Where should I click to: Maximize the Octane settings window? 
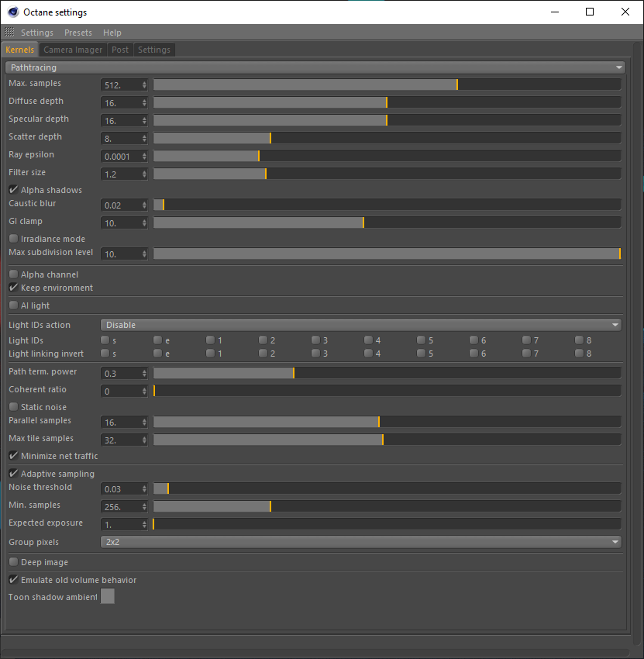point(590,12)
